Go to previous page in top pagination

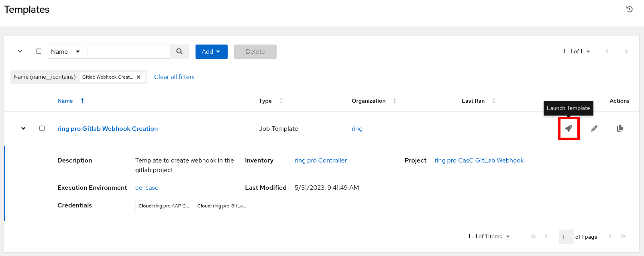coord(607,51)
